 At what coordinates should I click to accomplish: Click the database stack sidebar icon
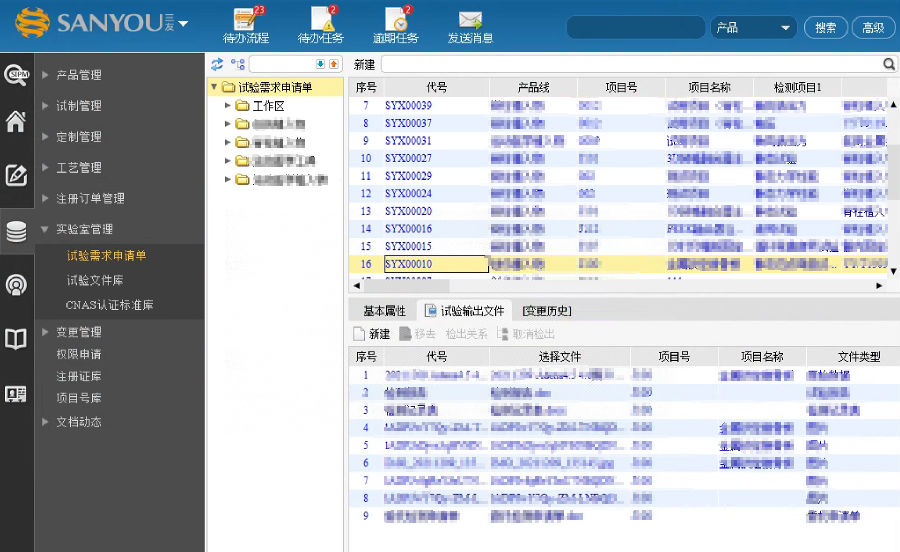point(16,232)
